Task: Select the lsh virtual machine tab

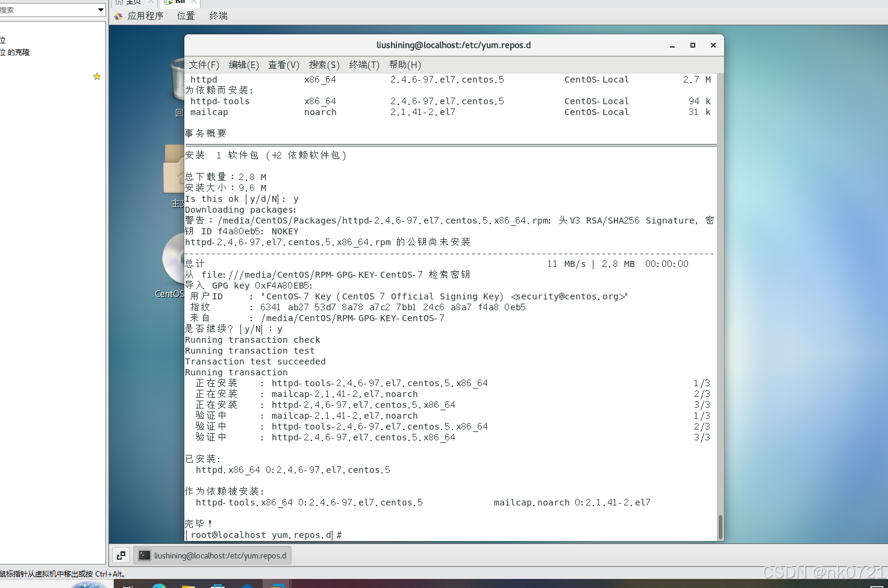Action: coord(181,2)
